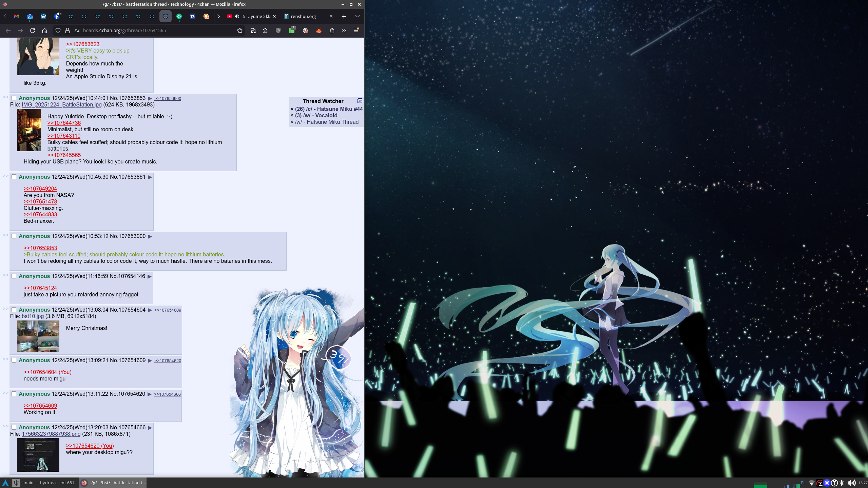Open uBlock Origin extension icon
Screen dimensions: 868x488
[x=278, y=31]
